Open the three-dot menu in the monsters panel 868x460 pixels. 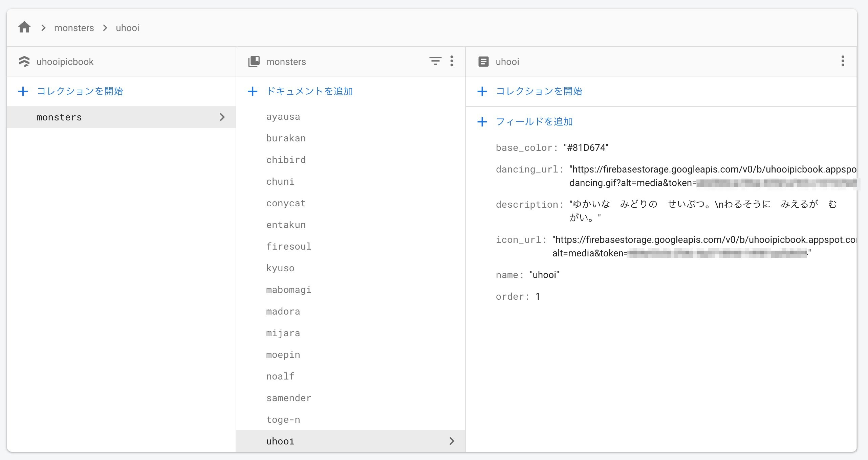tap(452, 61)
